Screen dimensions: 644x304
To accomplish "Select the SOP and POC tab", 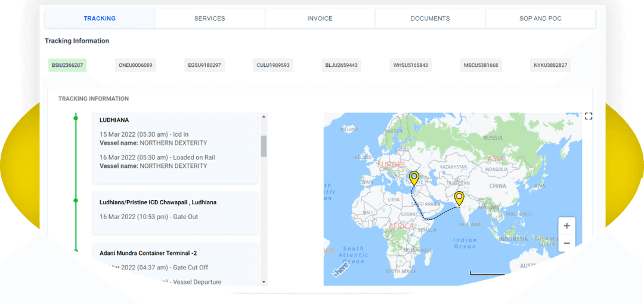I will pyautogui.click(x=540, y=19).
